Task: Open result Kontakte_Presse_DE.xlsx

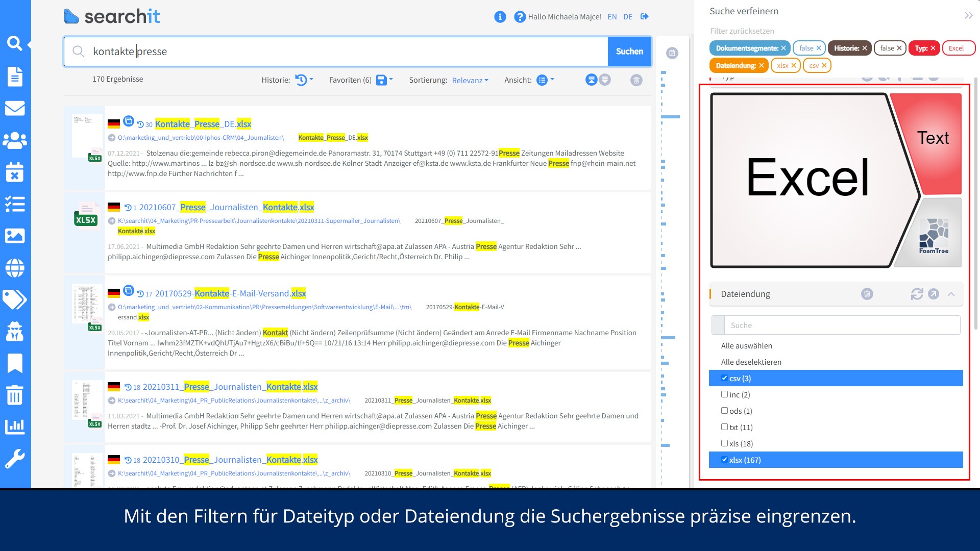Action: 203,124
